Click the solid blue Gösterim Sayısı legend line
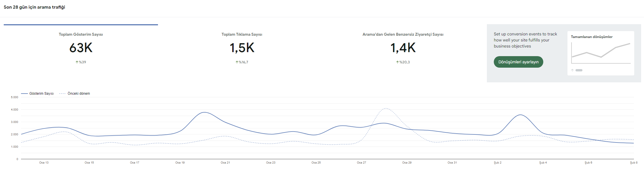The width and height of the screenshot is (644, 169). (x=24, y=94)
